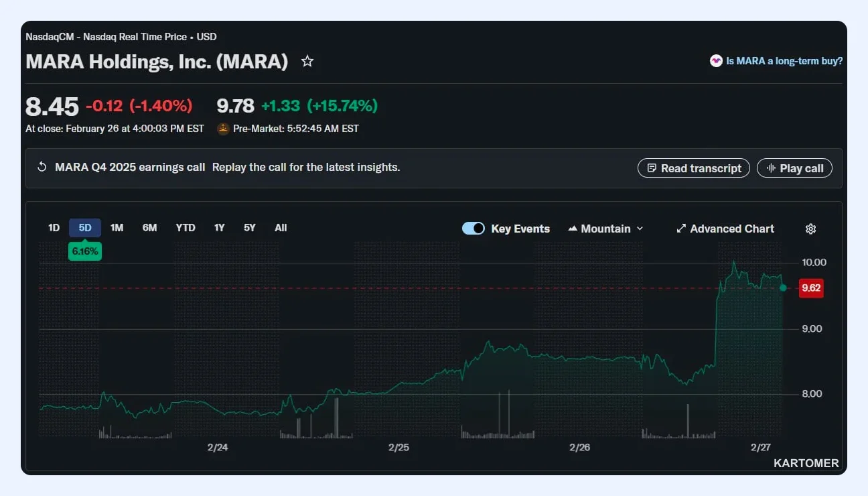Show YTD chart range

pos(186,228)
